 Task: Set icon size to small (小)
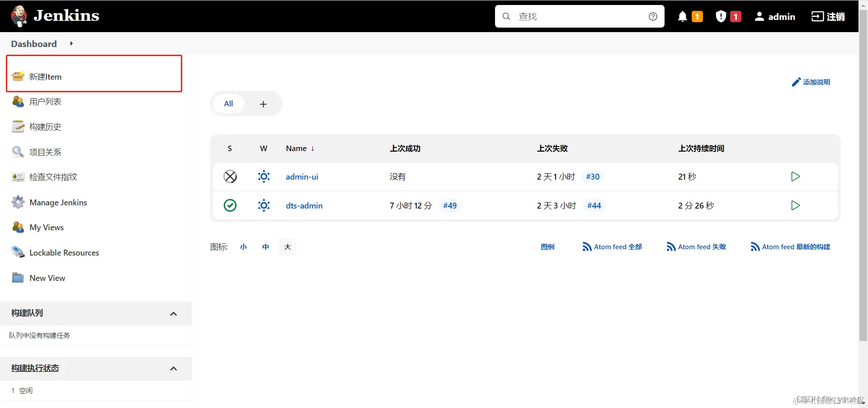coord(244,247)
